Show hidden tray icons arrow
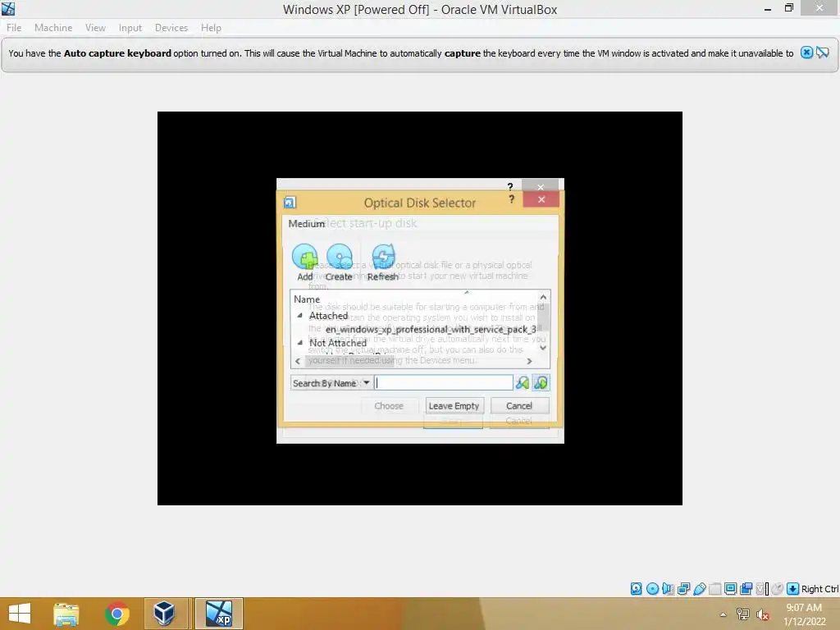The image size is (840, 630). [x=724, y=614]
